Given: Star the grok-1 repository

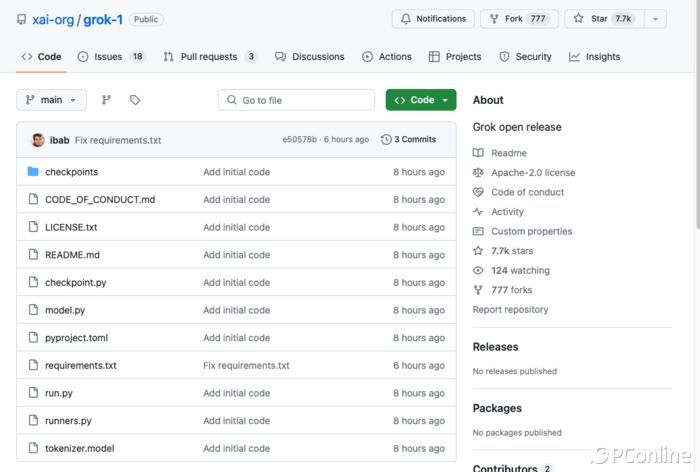Looking at the screenshot, I should [604, 19].
